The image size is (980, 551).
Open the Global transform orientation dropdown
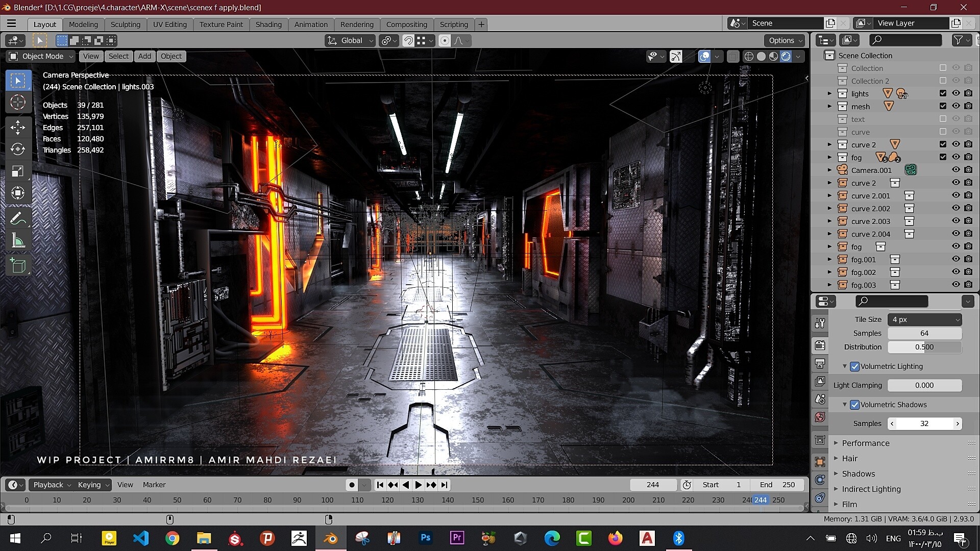point(349,40)
